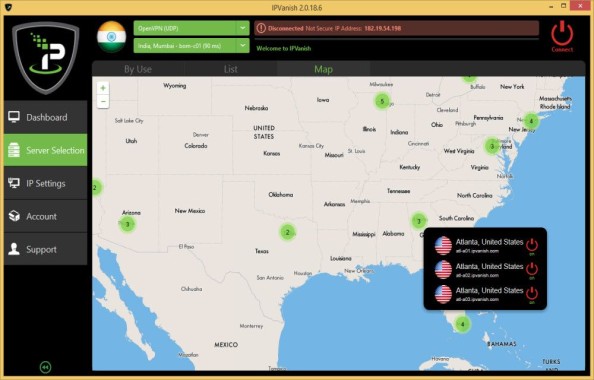This screenshot has height=380, width=594.
Task: Click the Welcome to IPVanish message
Action: pyautogui.click(x=284, y=48)
